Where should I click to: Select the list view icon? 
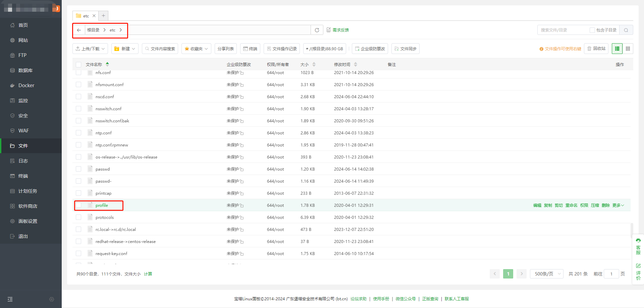point(617,49)
